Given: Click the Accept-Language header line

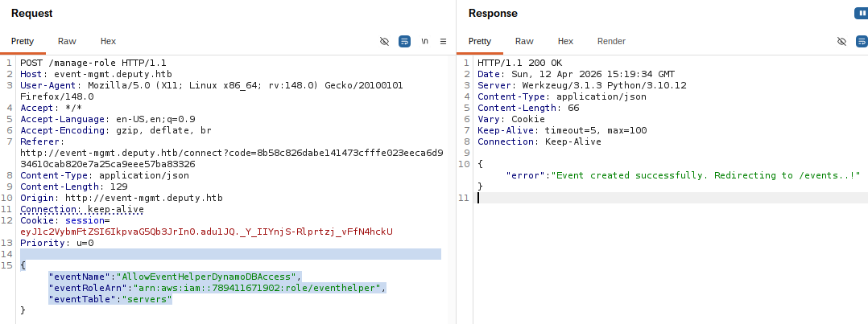Looking at the screenshot, I should pos(107,119).
